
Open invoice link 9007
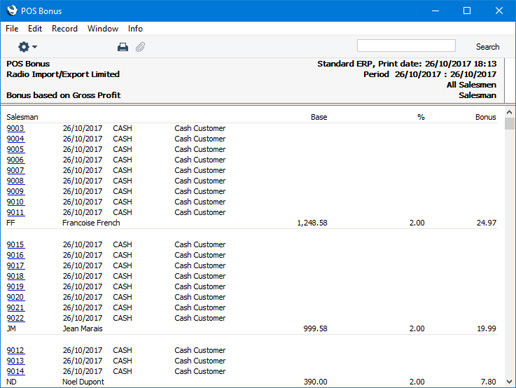tap(15, 170)
